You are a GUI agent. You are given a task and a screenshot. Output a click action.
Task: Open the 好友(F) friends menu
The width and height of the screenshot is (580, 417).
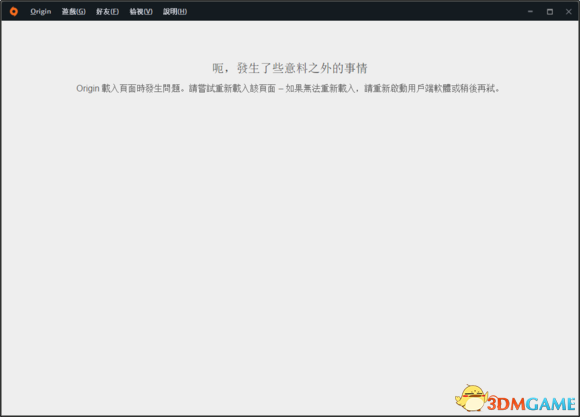(107, 11)
